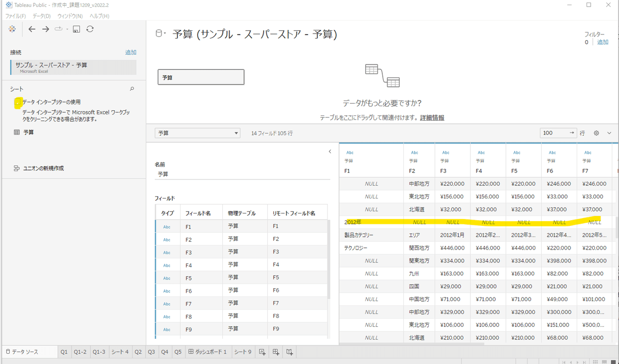The image size is (619, 364).
Task: Refresh the data source with the reload icon
Action: (x=90, y=29)
